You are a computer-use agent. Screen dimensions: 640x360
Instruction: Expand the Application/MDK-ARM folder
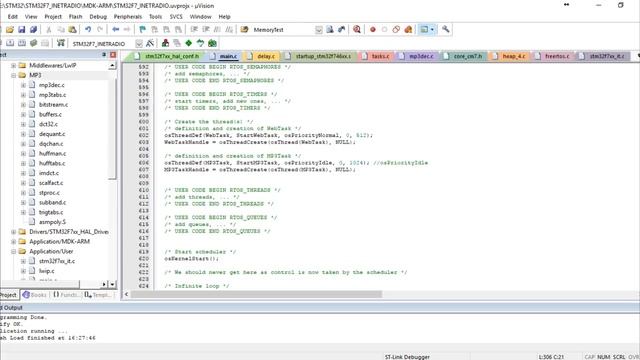(13, 242)
